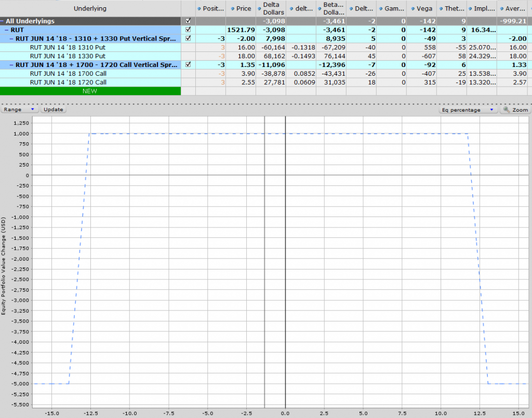Viewport: 532px width, 418px height.
Task: Click the Underlying column header
Action: tap(90, 9)
